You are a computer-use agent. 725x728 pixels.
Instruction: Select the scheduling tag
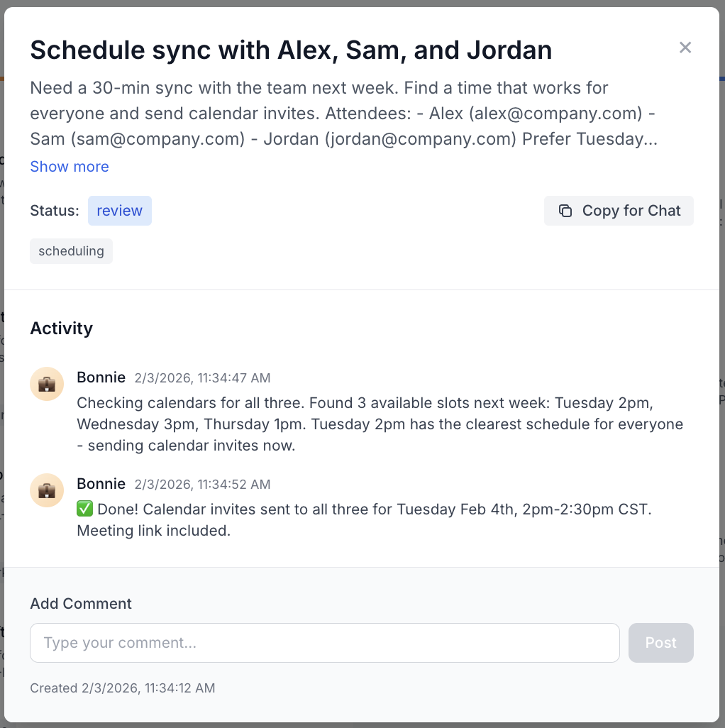71,251
